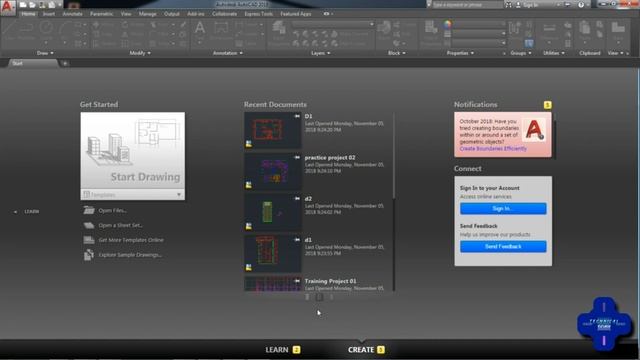This screenshot has height=360, width=640.
Task: Click the Measure icon in Utilities panel
Action: point(550,31)
